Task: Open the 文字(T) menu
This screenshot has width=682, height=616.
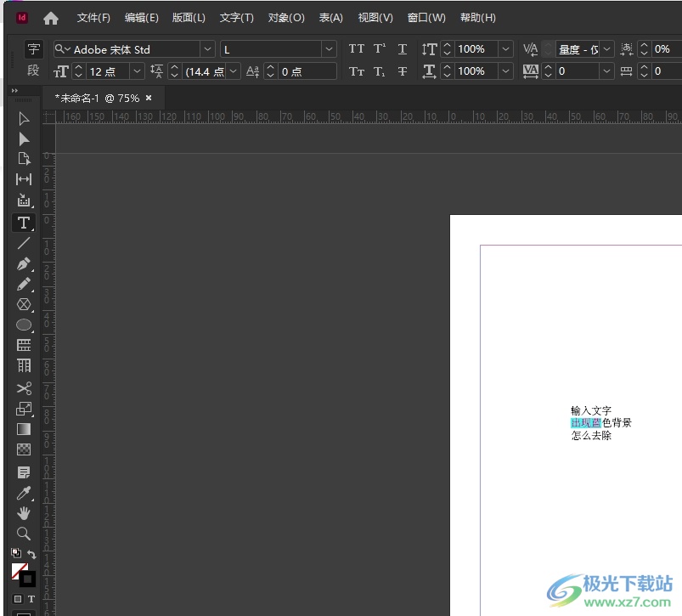Action: (236, 18)
